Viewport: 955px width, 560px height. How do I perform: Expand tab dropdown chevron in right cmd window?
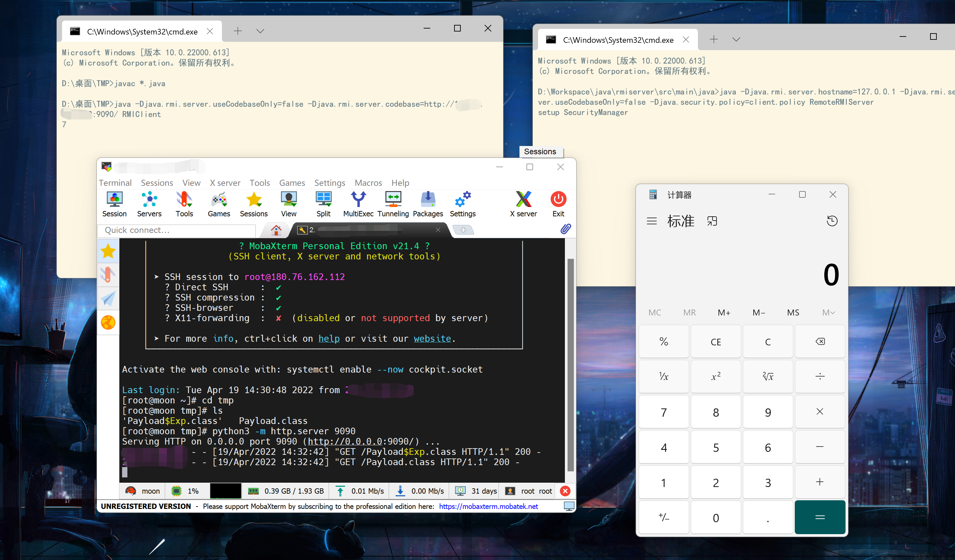coord(736,39)
